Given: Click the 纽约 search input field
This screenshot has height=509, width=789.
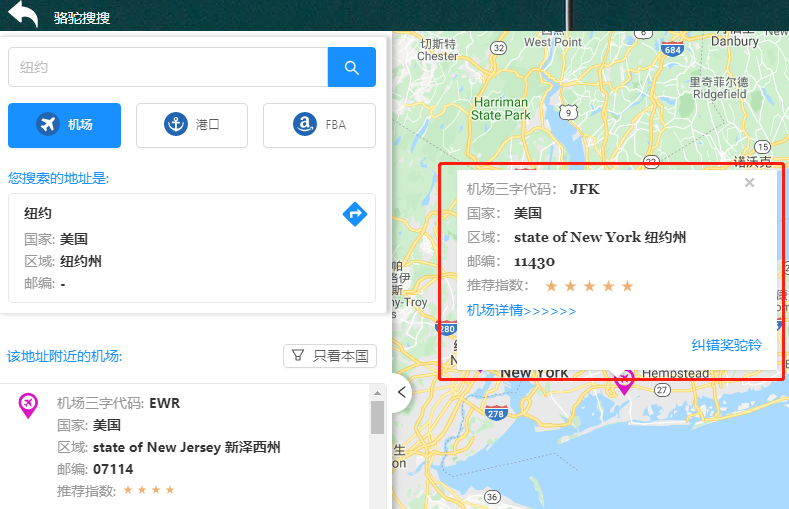Looking at the screenshot, I should (x=168, y=67).
